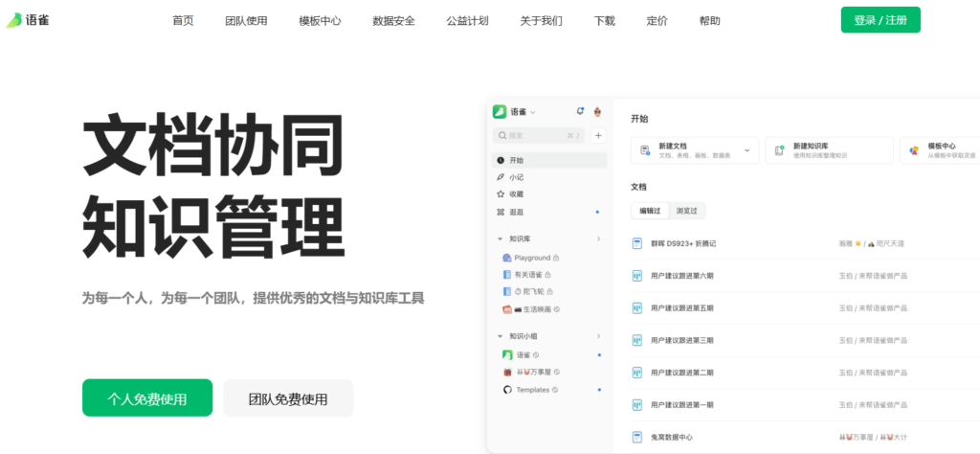The image size is (980, 454).
Task: Click the green Yuque logo in the app preview
Action: pos(500,111)
